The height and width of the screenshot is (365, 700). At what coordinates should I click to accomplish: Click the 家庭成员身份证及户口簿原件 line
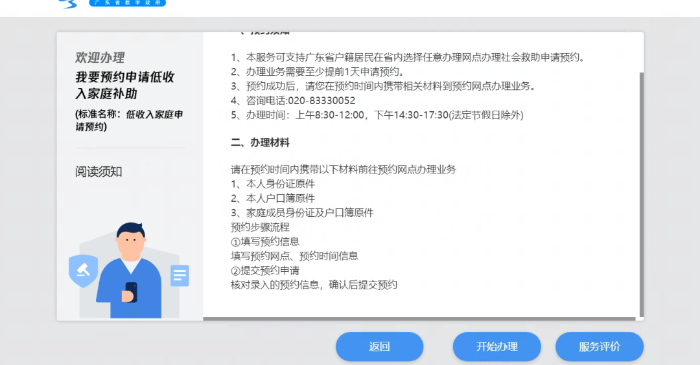pyautogui.click(x=302, y=213)
